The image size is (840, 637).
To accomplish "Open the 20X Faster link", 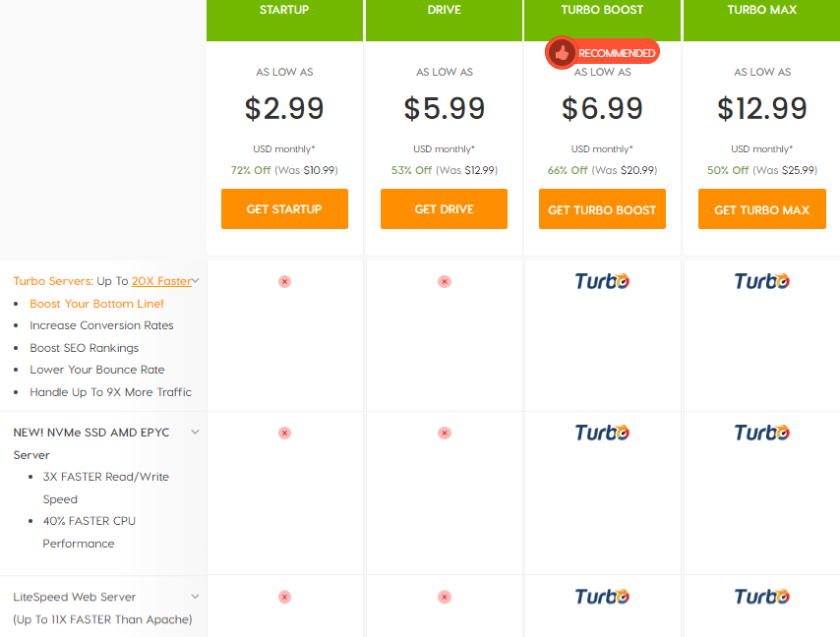I will coord(161,281).
